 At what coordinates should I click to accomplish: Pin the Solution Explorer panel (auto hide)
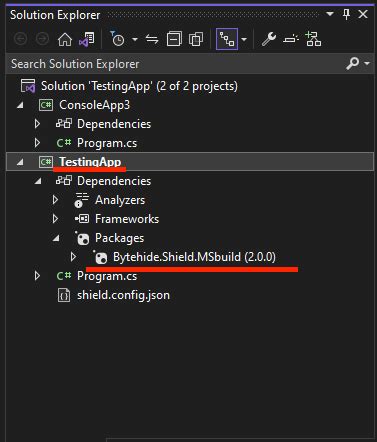pos(346,14)
